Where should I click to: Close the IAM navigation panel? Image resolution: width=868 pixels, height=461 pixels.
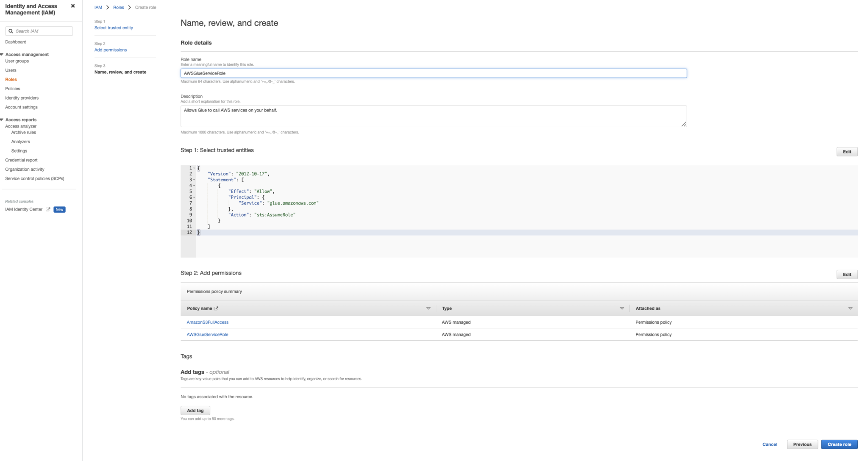(73, 6)
